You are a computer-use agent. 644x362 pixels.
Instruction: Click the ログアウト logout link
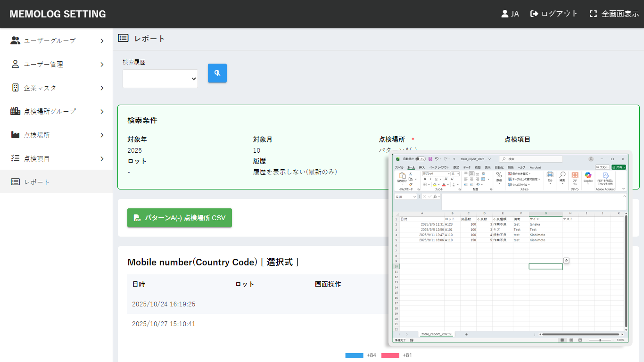pyautogui.click(x=554, y=14)
